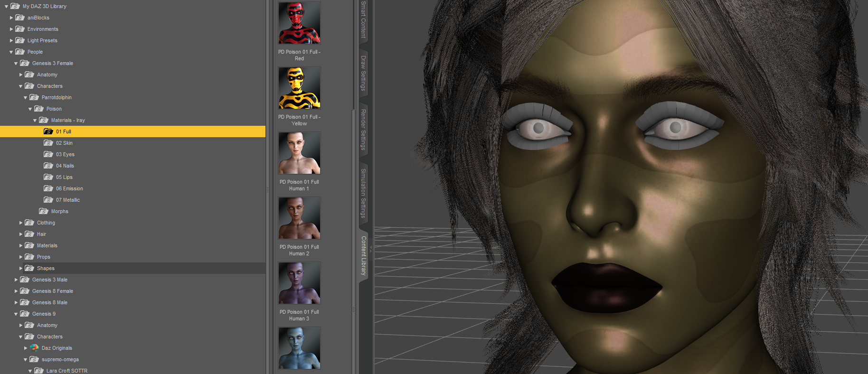Viewport: 868px width, 374px height.
Task: Click the folder icon beside Clothing
Action: click(x=29, y=223)
